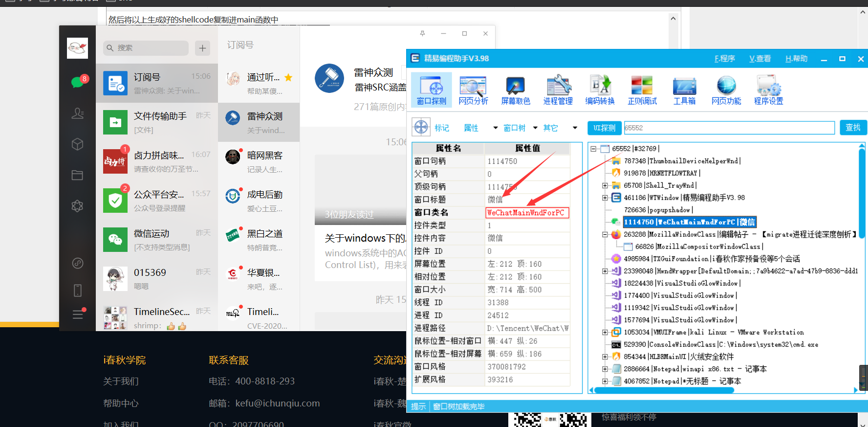Image resolution: width=868 pixels, height=427 pixels.
Task: Click the UI探测 button
Action: tap(605, 128)
